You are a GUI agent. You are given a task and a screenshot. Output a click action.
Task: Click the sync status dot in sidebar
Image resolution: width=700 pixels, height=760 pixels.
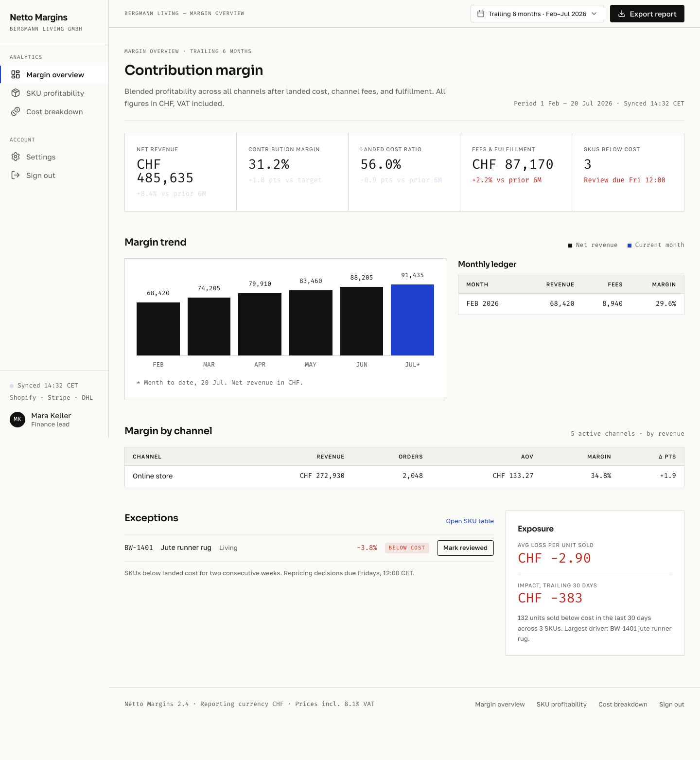click(12, 386)
